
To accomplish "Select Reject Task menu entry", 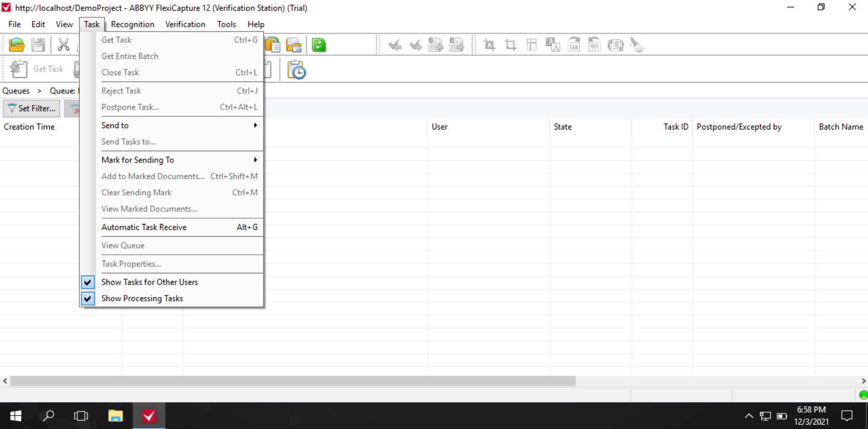I will pos(172,91).
